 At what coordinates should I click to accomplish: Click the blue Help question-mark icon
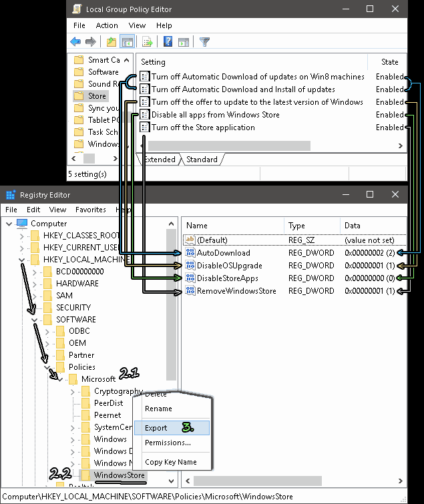[x=168, y=42]
